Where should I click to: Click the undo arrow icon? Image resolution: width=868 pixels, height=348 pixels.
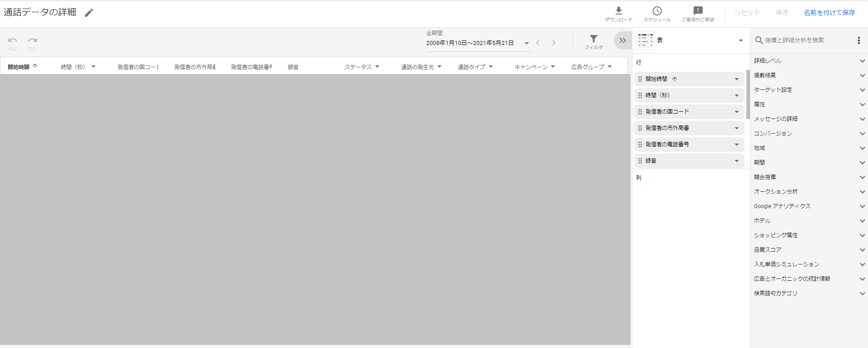tap(13, 40)
